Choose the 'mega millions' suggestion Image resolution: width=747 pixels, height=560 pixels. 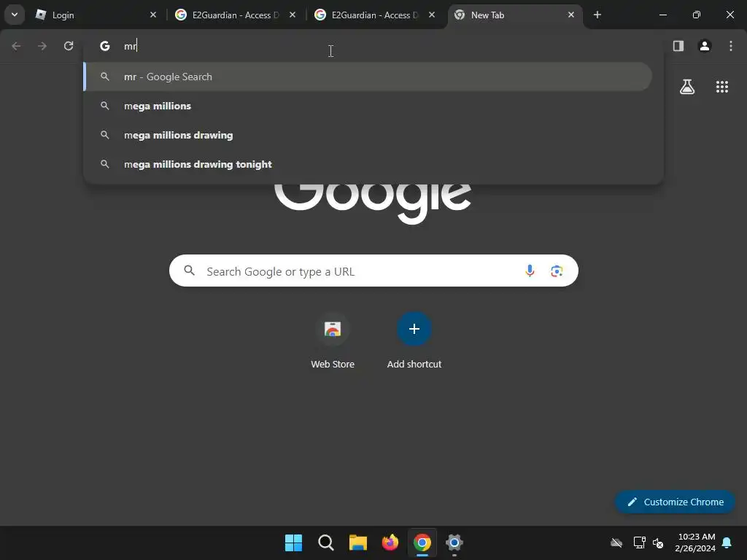click(x=368, y=106)
